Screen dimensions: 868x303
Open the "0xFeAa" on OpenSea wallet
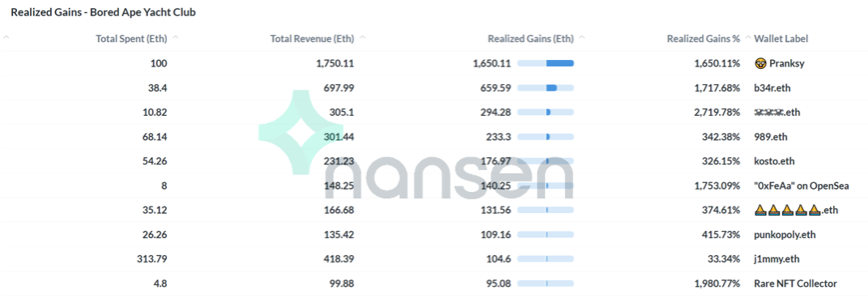[802, 186]
